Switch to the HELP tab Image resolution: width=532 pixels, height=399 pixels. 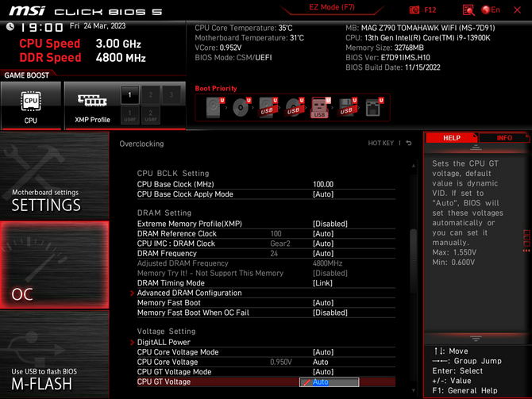pyautogui.click(x=452, y=138)
